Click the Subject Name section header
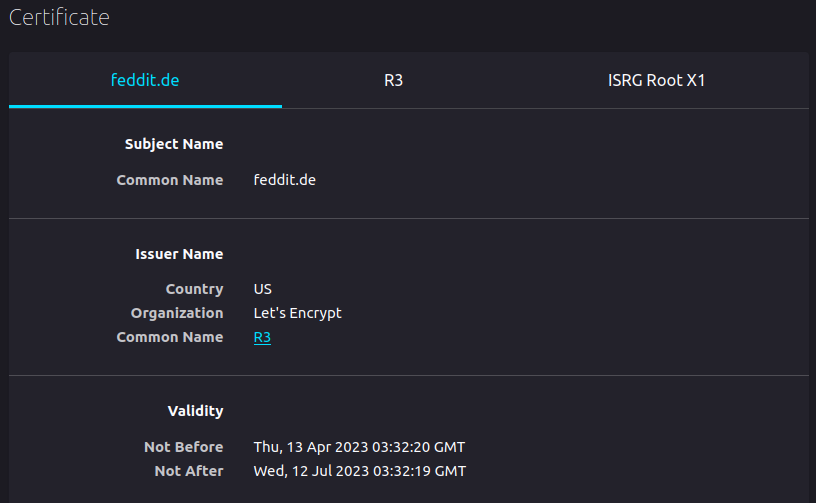 tap(174, 144)
